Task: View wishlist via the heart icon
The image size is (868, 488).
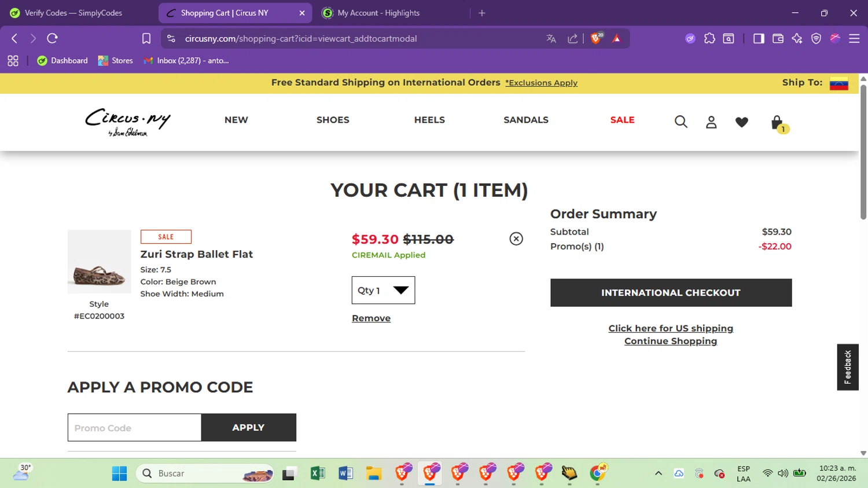Action: (x=741, y=122)
